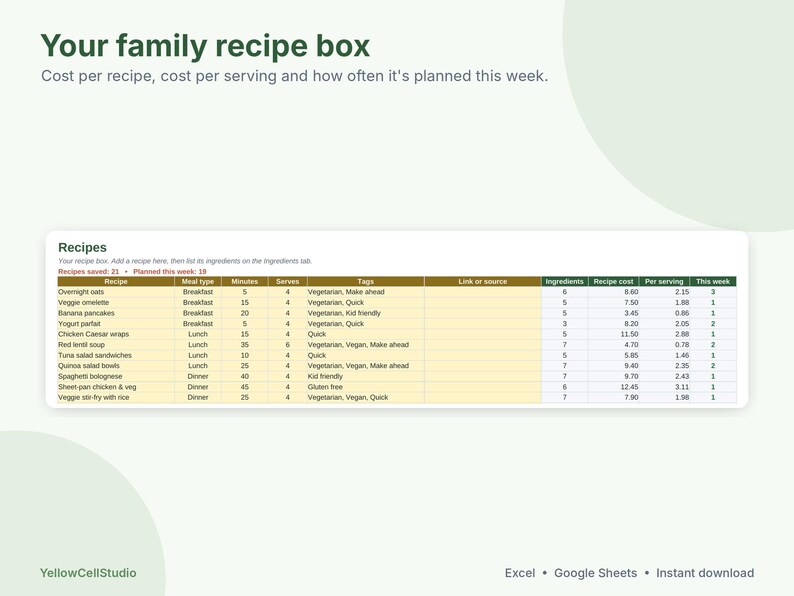Click the recipe cost cell "3.45"
The width and height of the screenshot is (794, 596).
[613, 313]
